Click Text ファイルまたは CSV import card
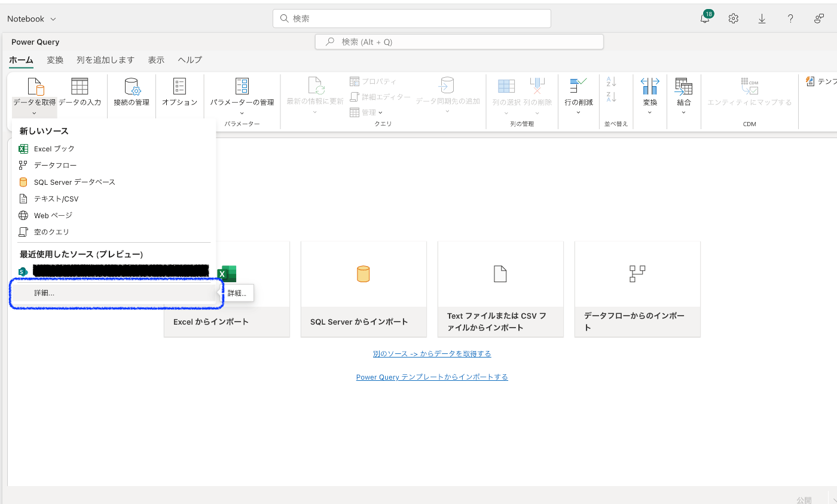 (500, 289)
